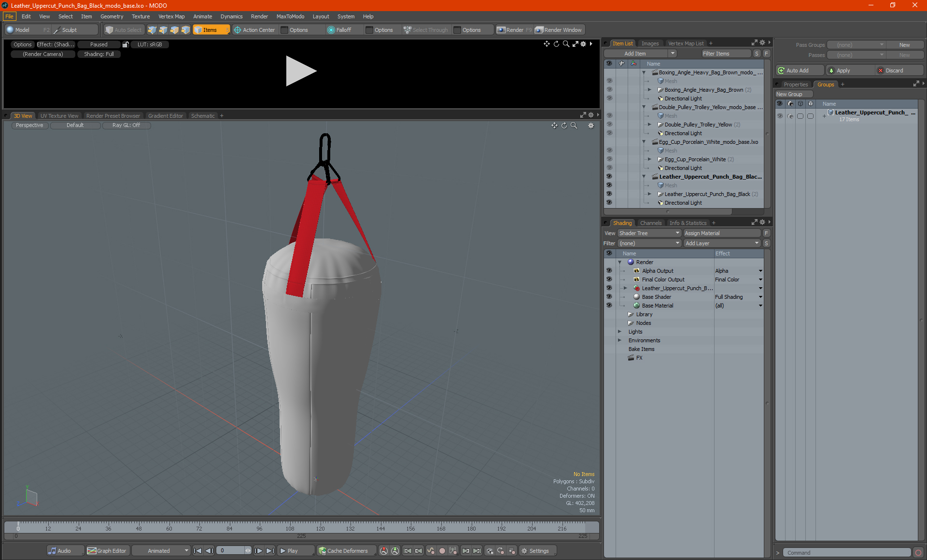Click the 3D viewport move icon

coord(554,126)
